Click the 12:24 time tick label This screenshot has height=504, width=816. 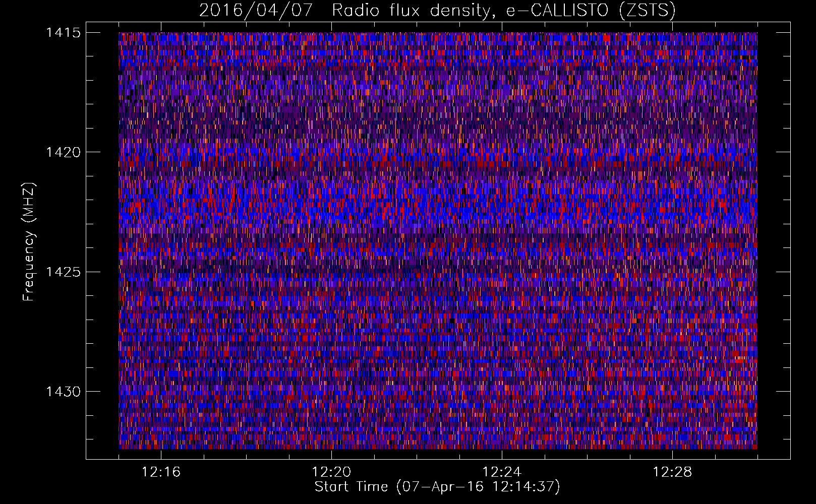(x=502, y=472)
